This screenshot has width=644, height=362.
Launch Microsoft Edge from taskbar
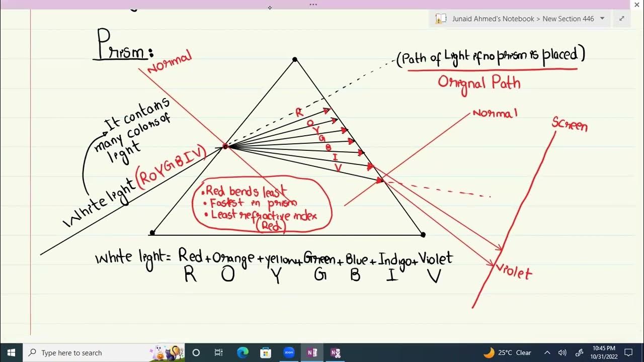point(243,352)
